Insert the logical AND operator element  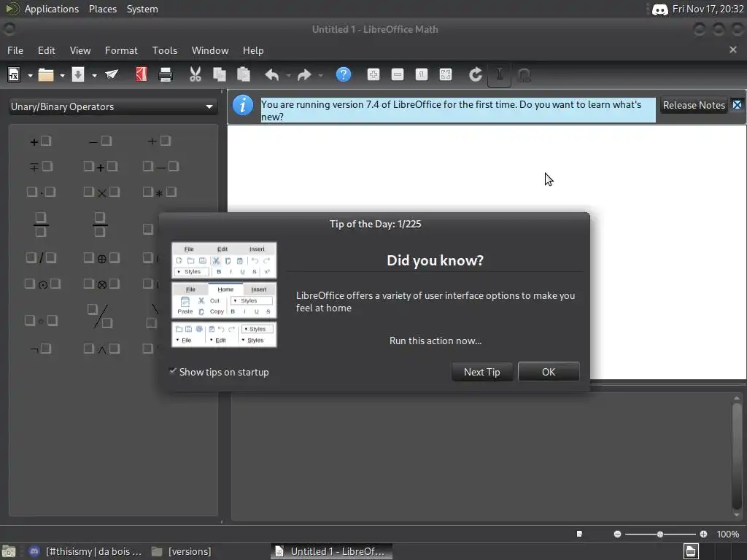coord(101,349)
